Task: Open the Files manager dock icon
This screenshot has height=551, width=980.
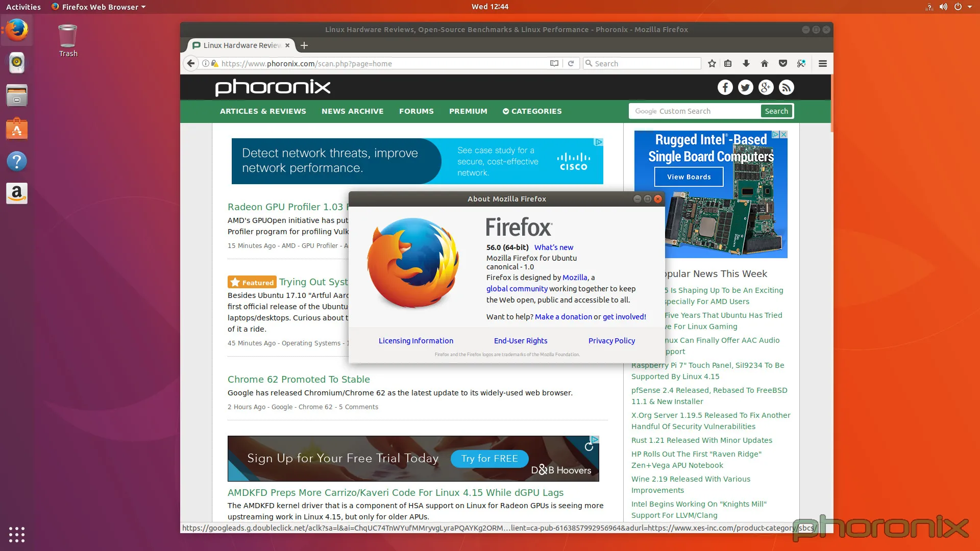Action: (17, 95)
